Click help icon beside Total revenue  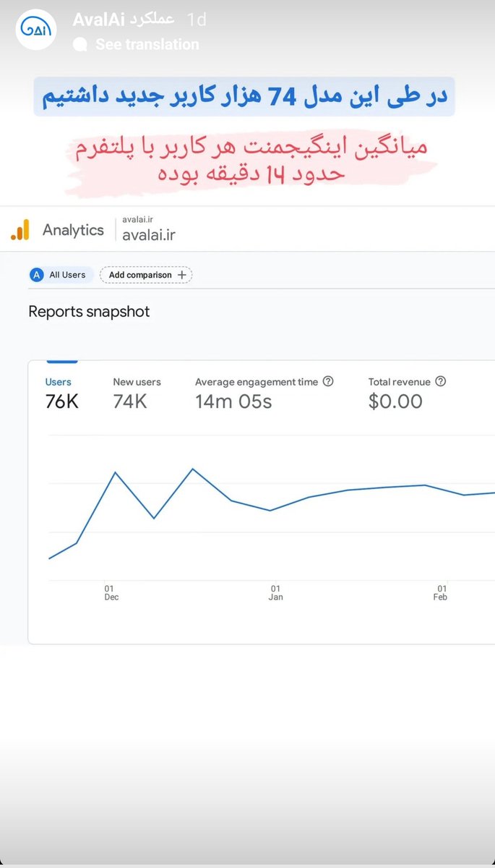[x=441, y=381]
